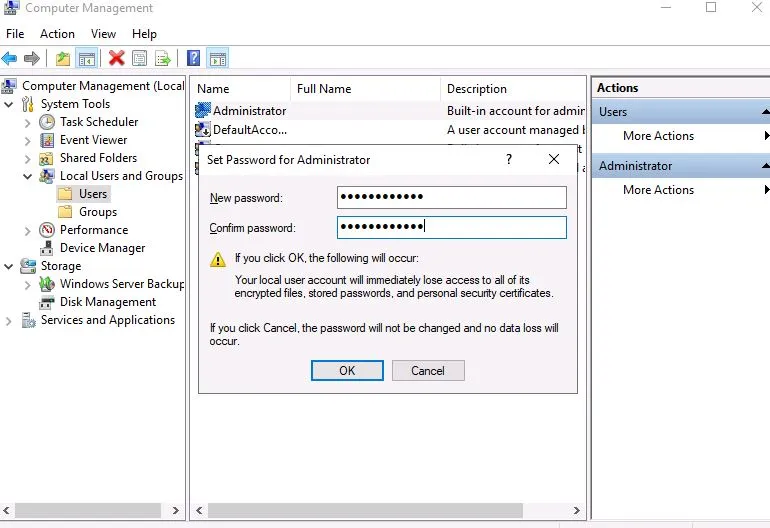Expand the Event Viewer node

[28, 141]
